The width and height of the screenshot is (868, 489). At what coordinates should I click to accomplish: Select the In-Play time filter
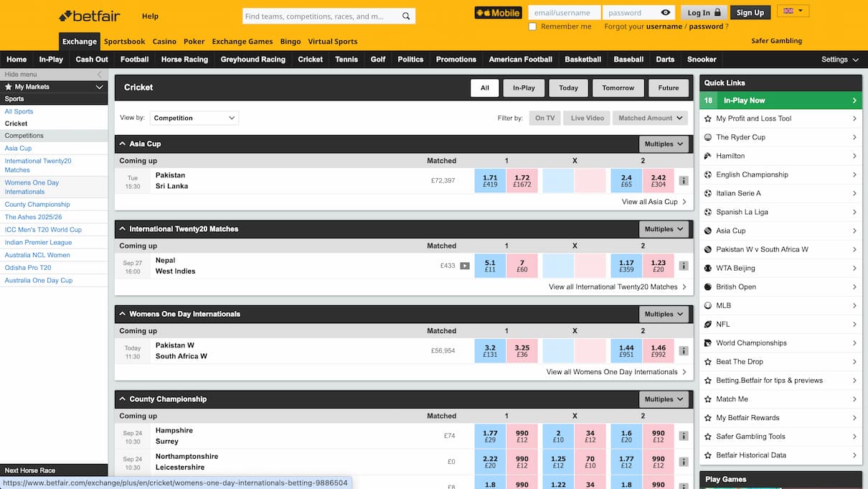click(524, 88)
